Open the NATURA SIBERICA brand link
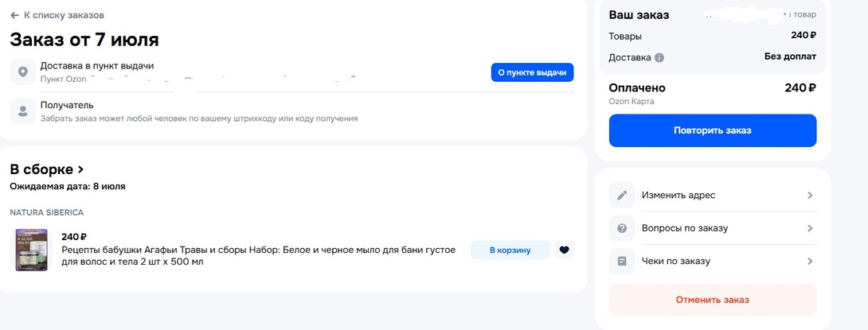Screen dimensions: 868x330 [46, 212]
